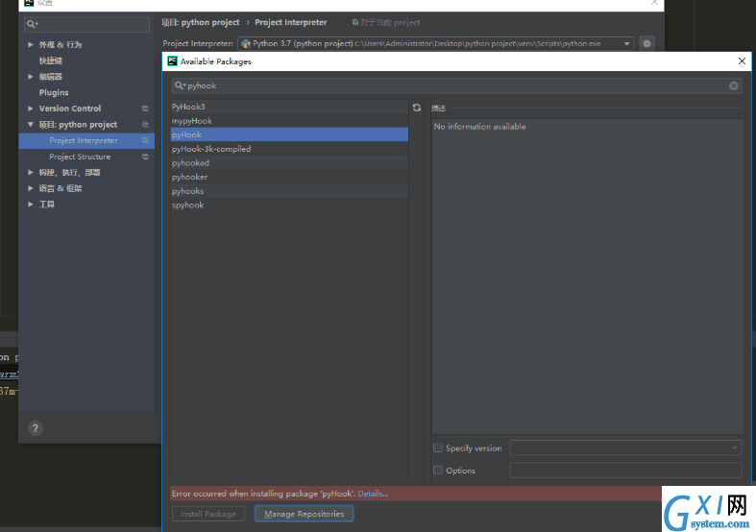The image size is (756, 532).
Task: Open the interpreter gear settings icon
Action: coord(647,43)
